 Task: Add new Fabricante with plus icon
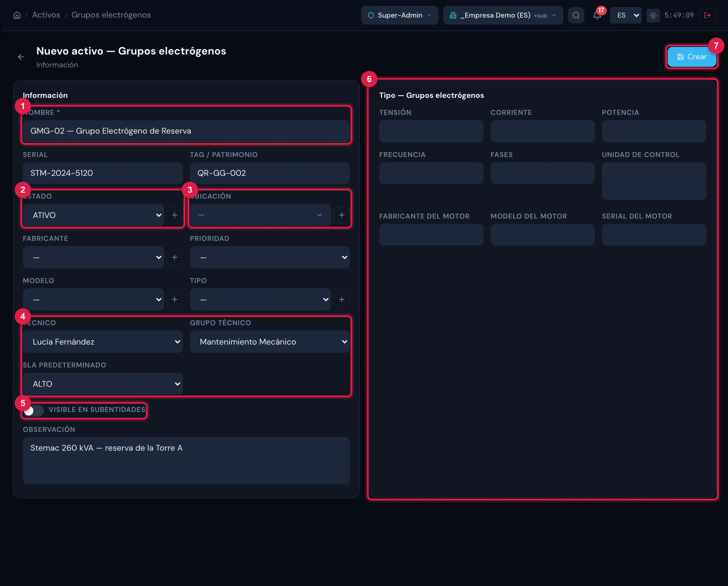tap(175, 257)
